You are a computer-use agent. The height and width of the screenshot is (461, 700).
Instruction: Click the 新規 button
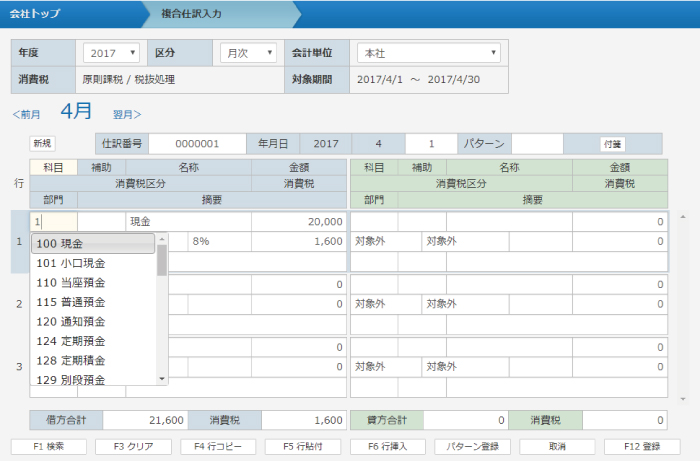click(x=42, y=144)
